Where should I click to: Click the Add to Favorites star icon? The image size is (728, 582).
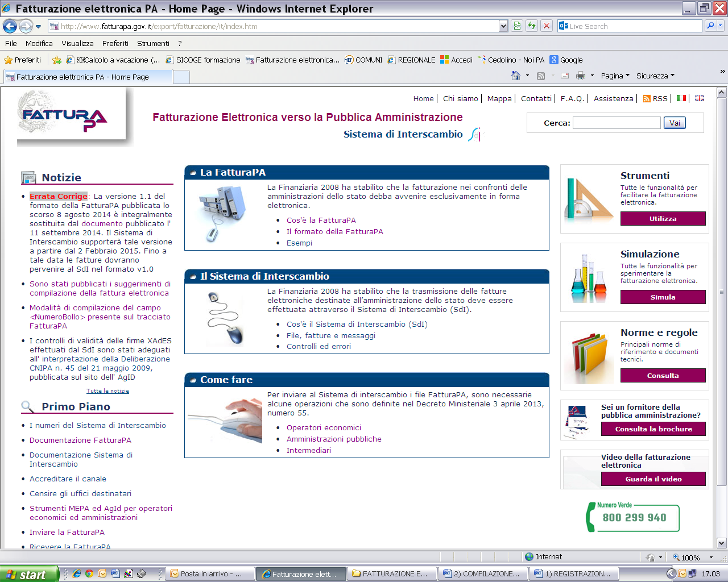click(57, 60)
